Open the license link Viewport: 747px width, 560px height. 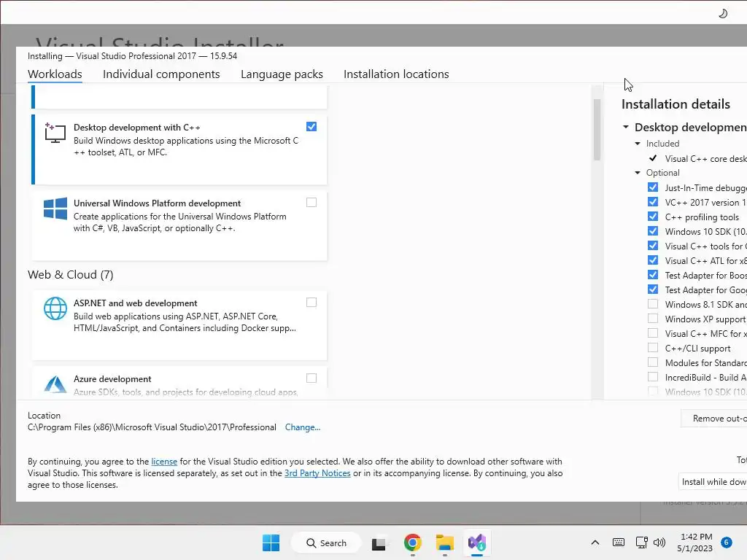pyautogui.click(x=164, y=462)
